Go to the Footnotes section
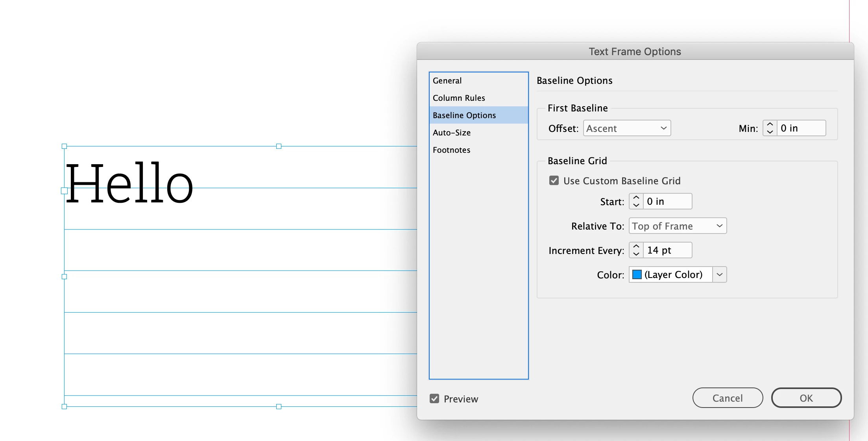 pyautogui.click(x=452, y=150)
